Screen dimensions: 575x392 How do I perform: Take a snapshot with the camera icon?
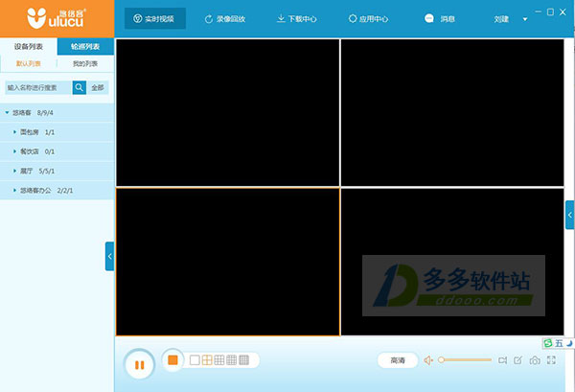tap(535, 360)
